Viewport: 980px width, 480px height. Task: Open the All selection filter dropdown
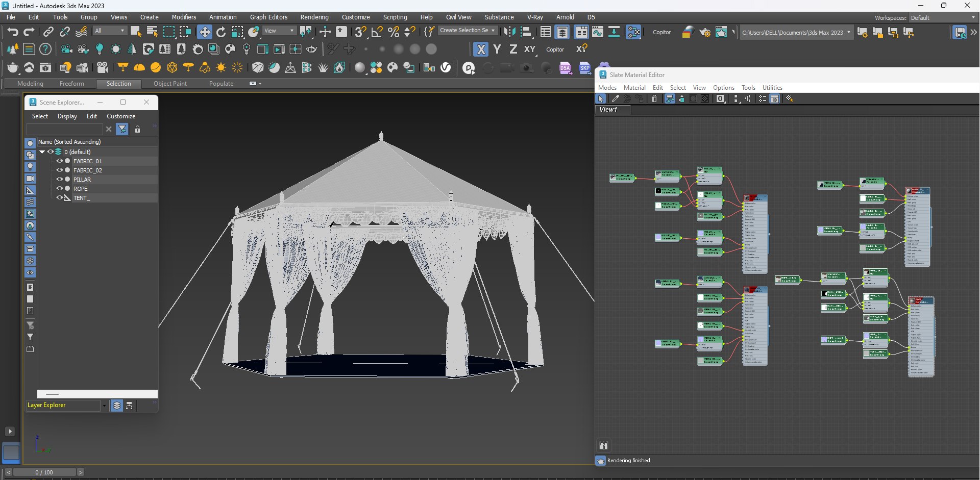click(x=109, y=31)
